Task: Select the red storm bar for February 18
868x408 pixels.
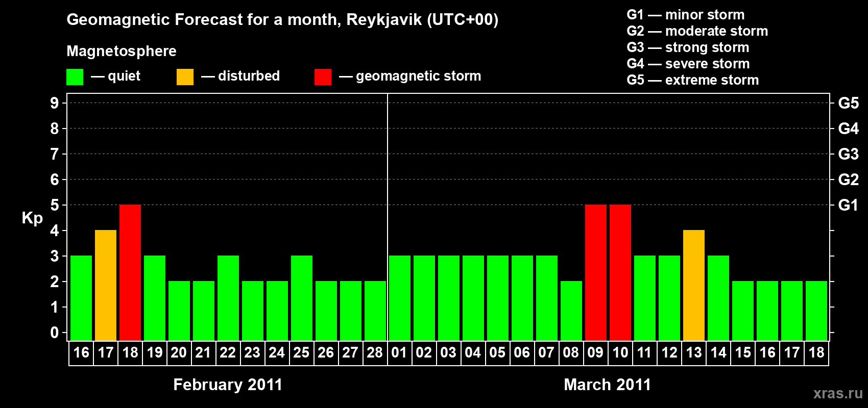Action: 130,272
